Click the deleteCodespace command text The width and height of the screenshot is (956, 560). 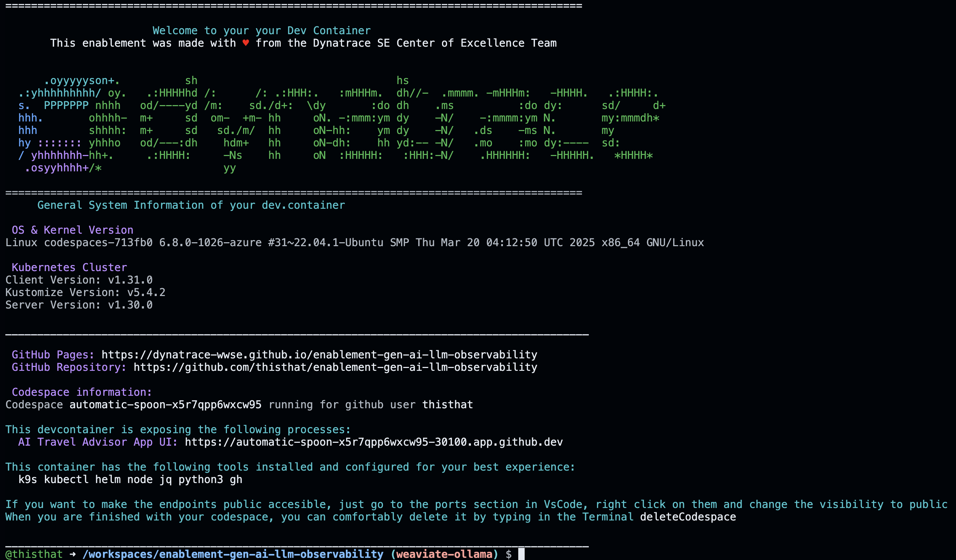pos(688,517)
